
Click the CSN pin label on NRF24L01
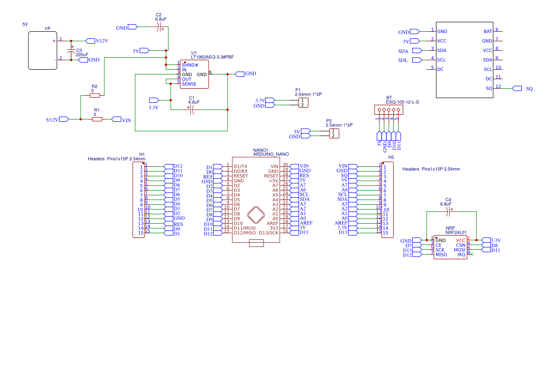[x=461, y=245]
